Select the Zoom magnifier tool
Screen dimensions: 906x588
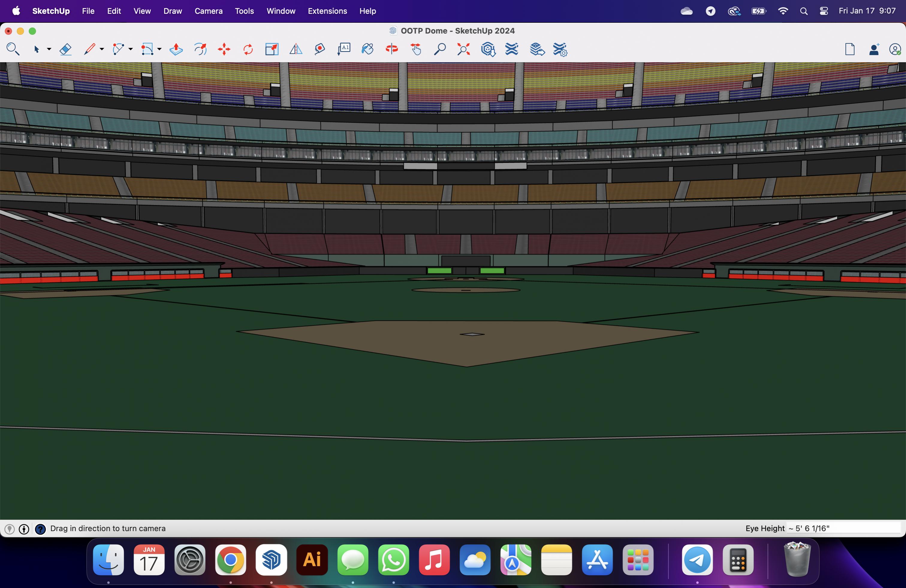pos(440,49)
